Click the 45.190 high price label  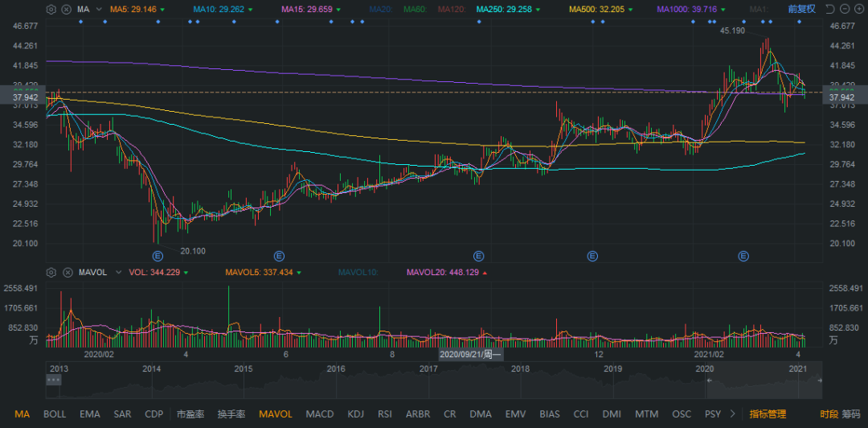(x=732, y=31)
